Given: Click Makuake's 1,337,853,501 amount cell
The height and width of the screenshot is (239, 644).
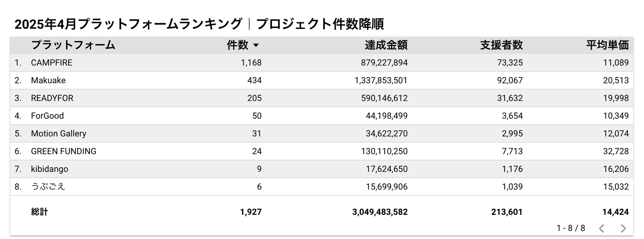Looking at the screenshot, I should click(381, 81).
